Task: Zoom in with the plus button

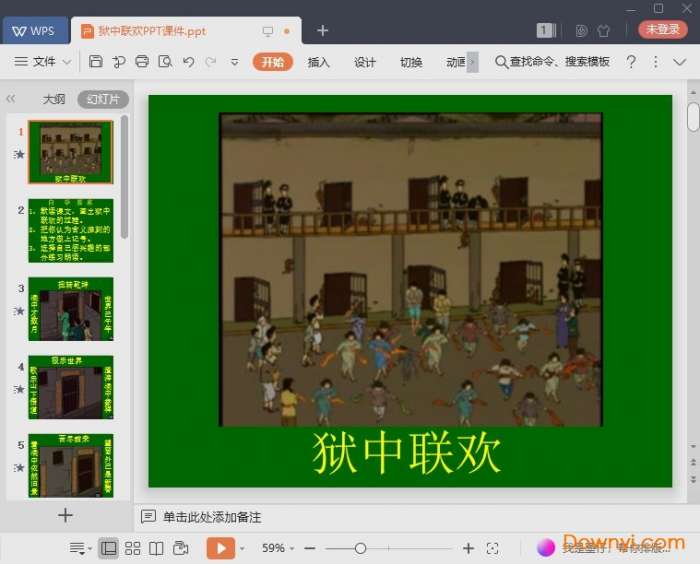Action: pyautogui.click(x=468, y=548)
